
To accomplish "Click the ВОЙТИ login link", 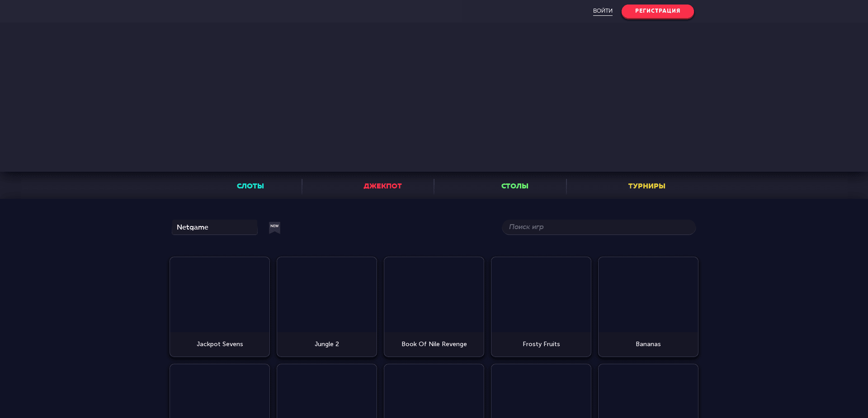I will [602, 11].
